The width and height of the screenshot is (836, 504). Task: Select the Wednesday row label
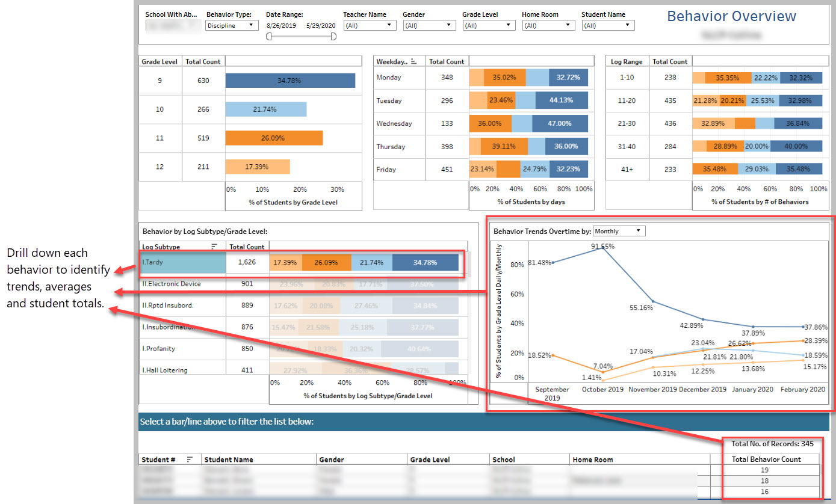click(394, 124)
